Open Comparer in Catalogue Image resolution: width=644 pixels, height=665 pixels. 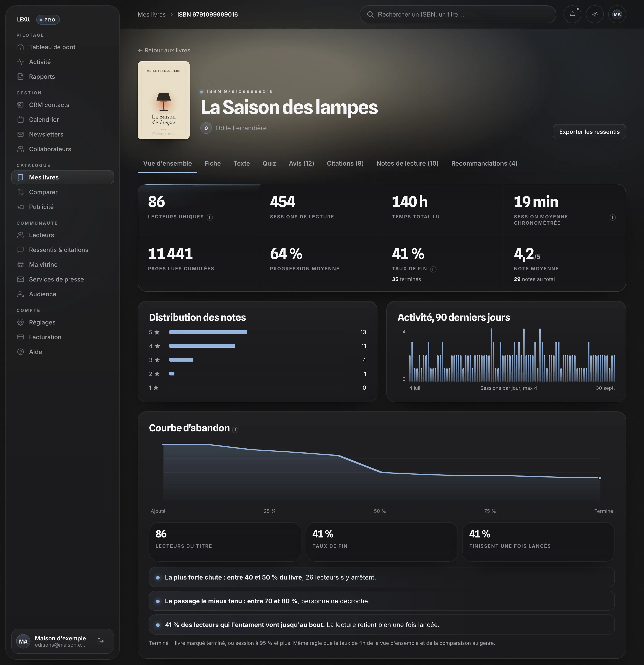(x=62, y=192)
